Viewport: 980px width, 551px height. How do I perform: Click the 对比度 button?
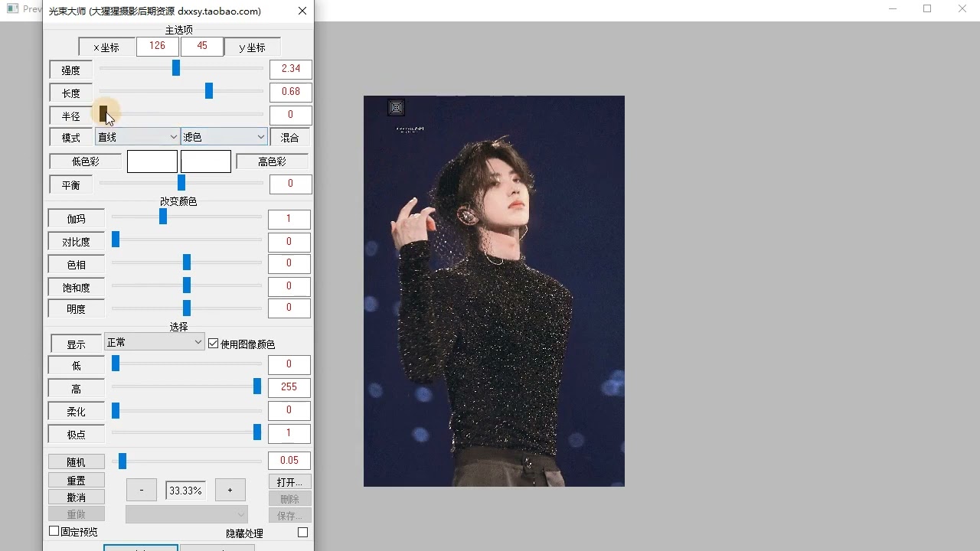(x=77, y=242)
